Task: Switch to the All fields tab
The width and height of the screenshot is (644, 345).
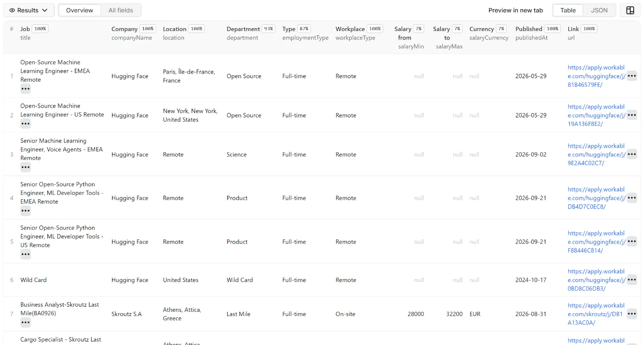Action: (121, 10)
